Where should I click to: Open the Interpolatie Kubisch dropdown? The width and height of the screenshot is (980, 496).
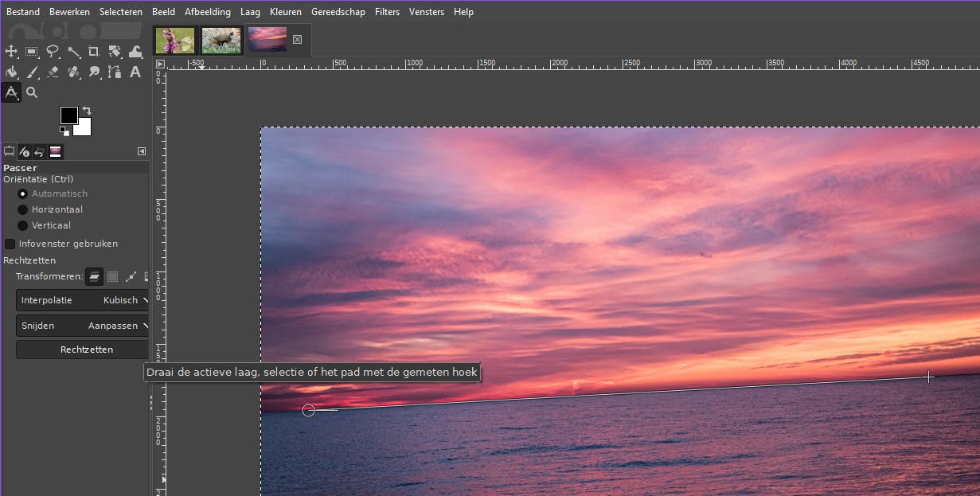point(83,300)
